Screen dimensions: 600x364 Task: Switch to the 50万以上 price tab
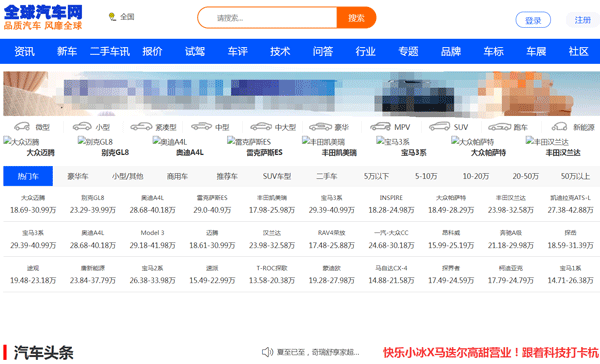(x=575, y=176)
